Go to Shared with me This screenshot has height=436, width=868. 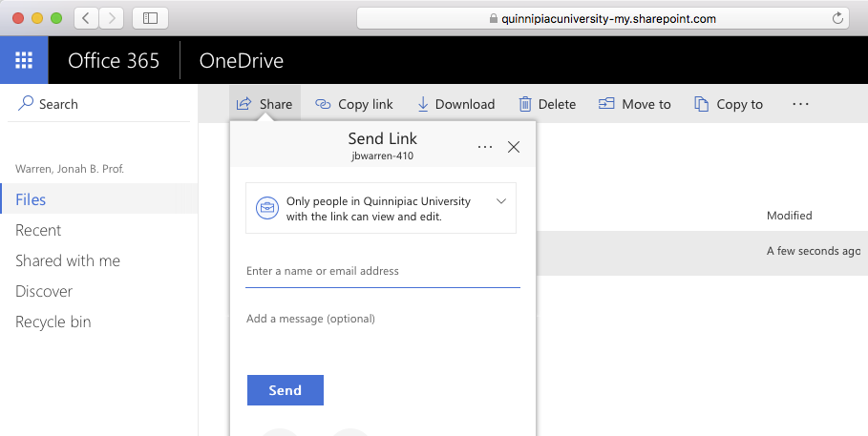[x=68, y=260]
